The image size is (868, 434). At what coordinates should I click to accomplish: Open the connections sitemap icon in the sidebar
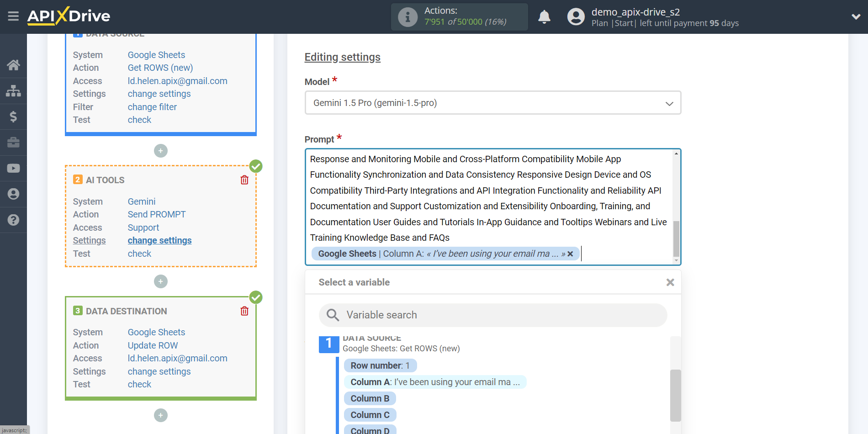click(13, 90)
